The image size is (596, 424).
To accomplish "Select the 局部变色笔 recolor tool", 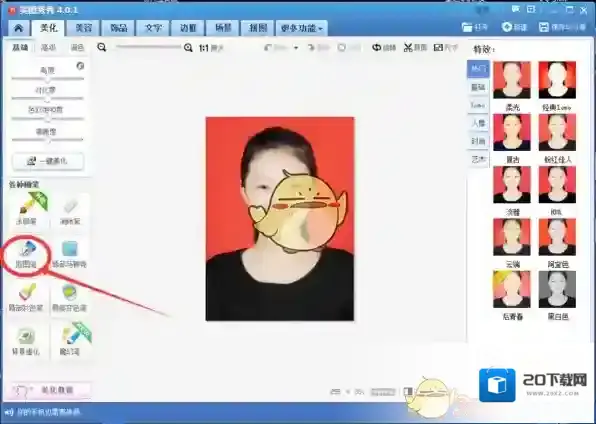I will 70,297.
